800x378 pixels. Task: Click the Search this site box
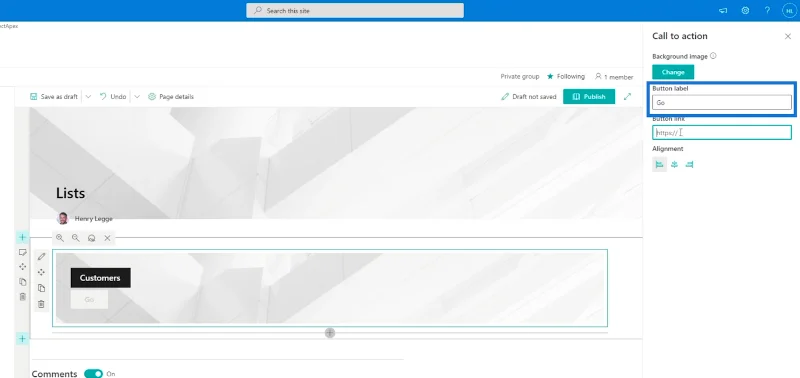point(355,11)
